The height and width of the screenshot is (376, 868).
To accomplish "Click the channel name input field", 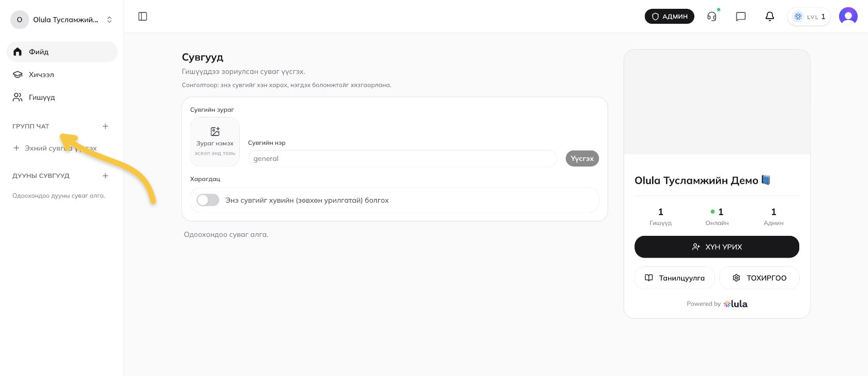I will click(x=402, y=158).
